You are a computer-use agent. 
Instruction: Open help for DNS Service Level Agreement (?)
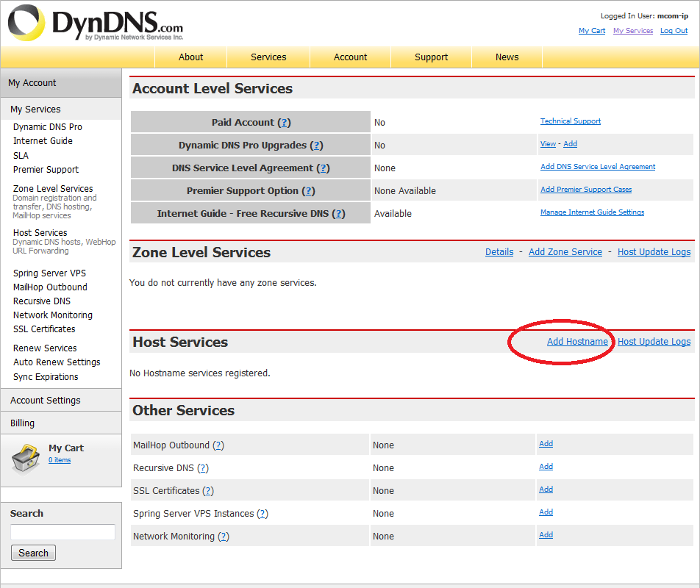pos(323,168)
